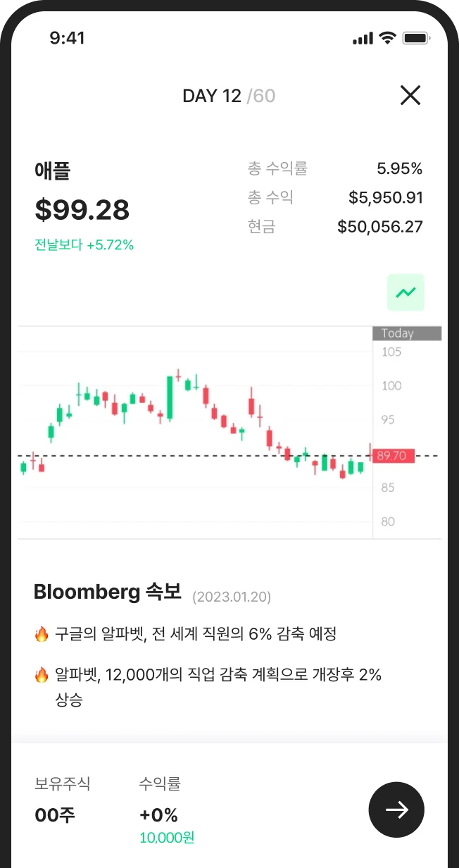Tap the black next arrow button
459x868 pixels.
[x=396, y=810]
